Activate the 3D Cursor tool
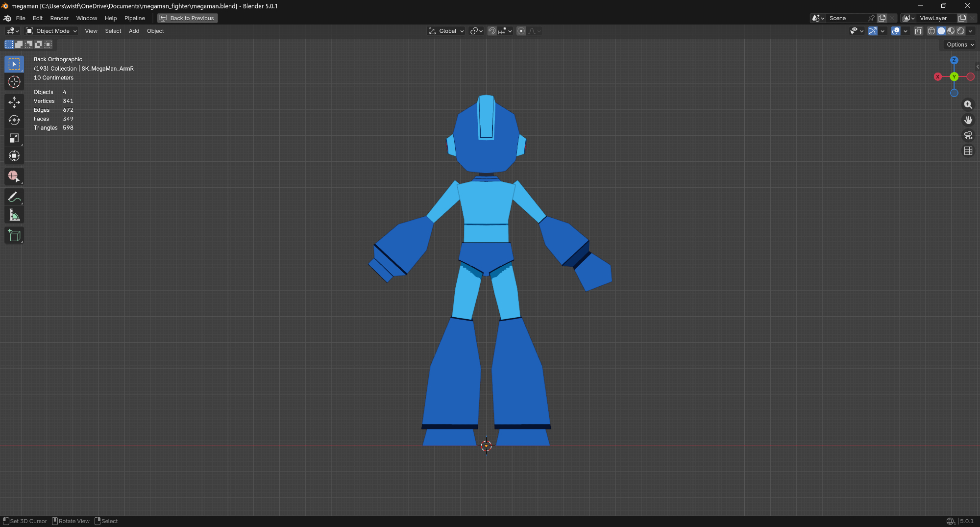980x527 pixels. (x=14, y=82)
